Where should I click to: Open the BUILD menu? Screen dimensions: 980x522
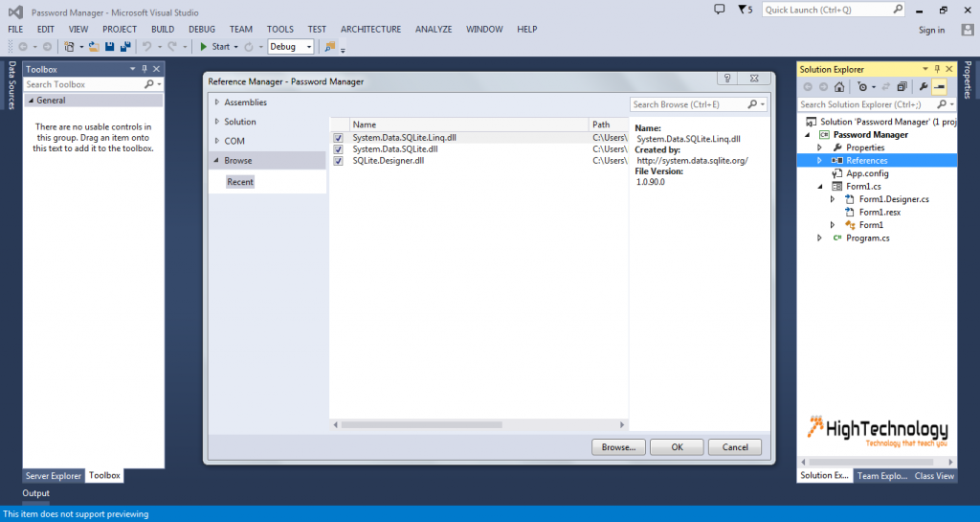(163, 30)
